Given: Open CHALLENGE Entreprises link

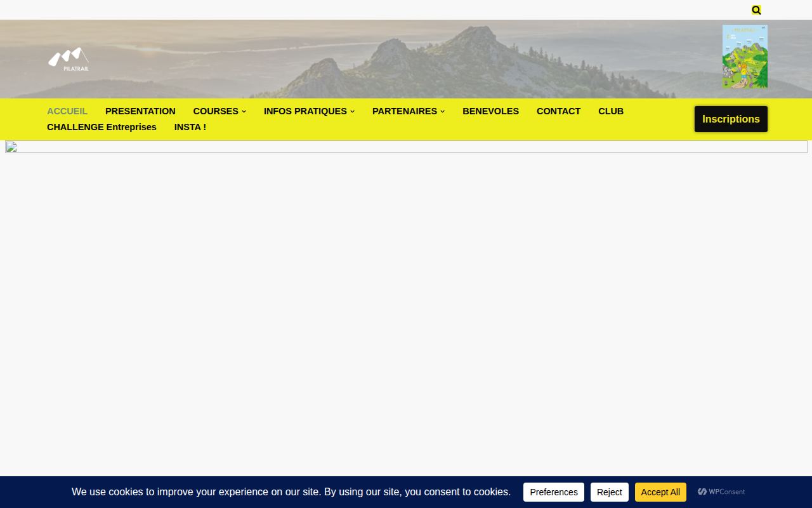Looking at the screenshot, I should (x=101, y=127).
